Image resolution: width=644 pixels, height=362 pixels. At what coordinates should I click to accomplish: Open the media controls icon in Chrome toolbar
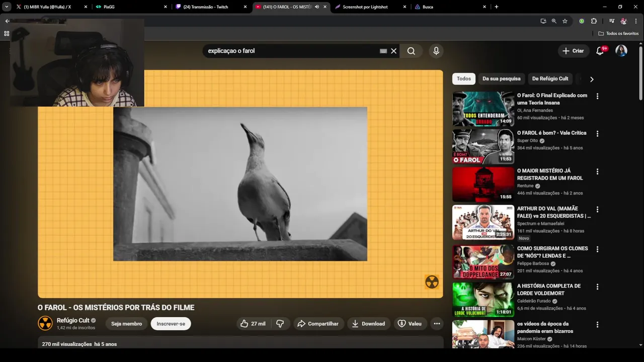(x=612, y=21)
